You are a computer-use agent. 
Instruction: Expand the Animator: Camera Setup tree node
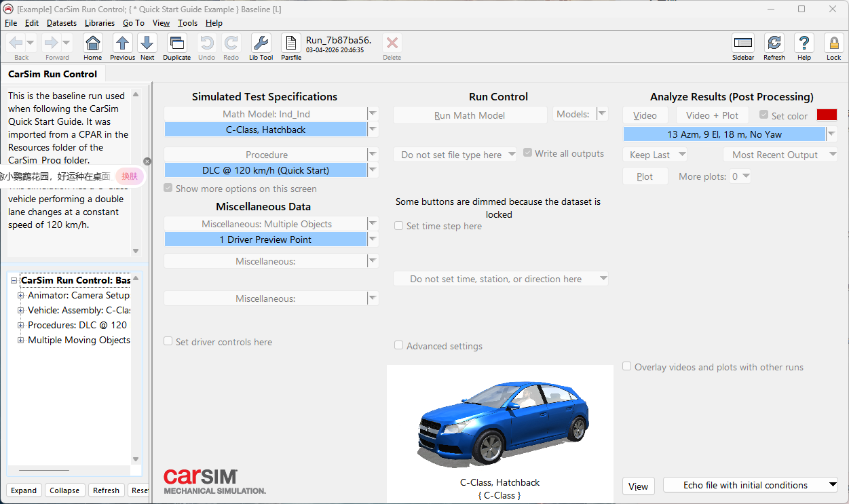point(20,295)
